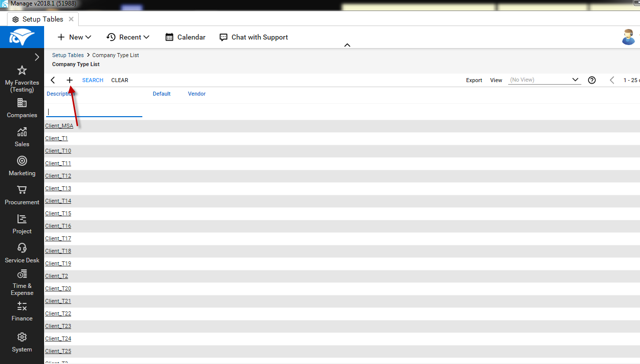Open the Client_T22 company type
Image resolution: width=640 pixels, height=364 pixels.
tap(58, 313)
